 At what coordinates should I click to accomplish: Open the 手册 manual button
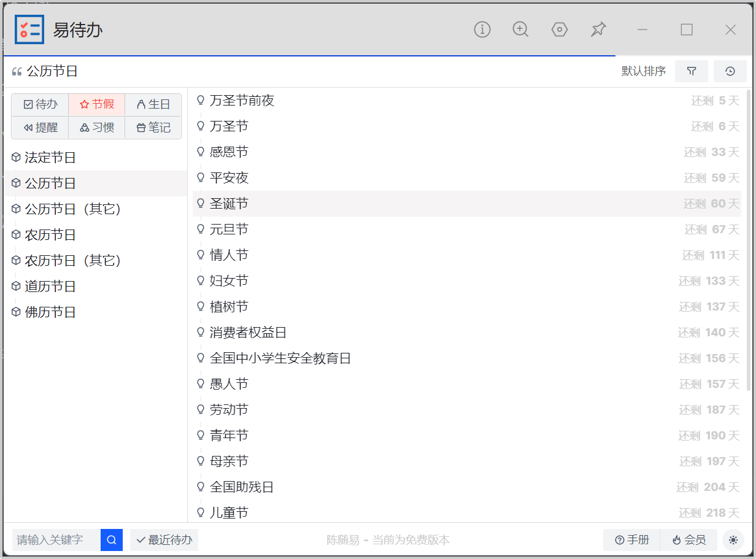(x=632, y=540)
